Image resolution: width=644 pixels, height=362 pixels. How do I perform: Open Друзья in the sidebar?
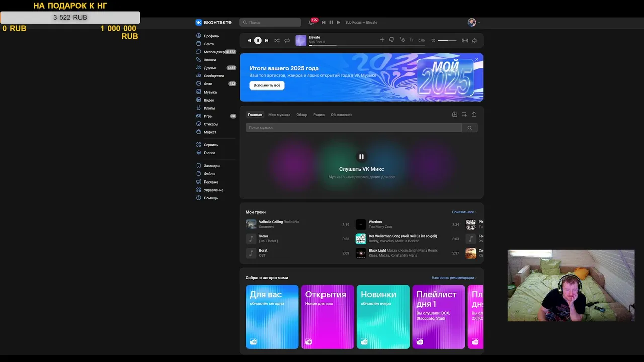click(216, 68)
